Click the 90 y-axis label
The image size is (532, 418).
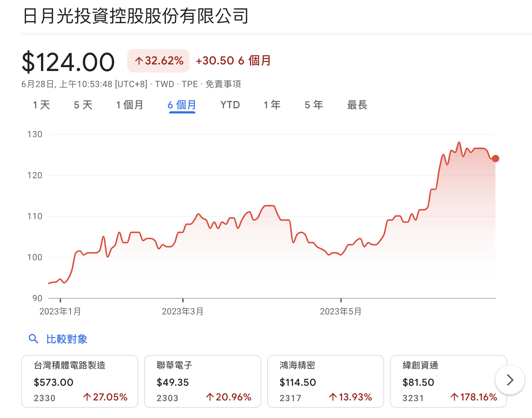pyautogui.click(x=37, y=298)
